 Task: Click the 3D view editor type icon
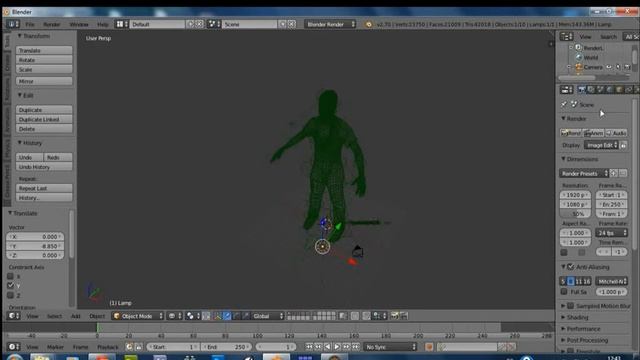point(14,316)
